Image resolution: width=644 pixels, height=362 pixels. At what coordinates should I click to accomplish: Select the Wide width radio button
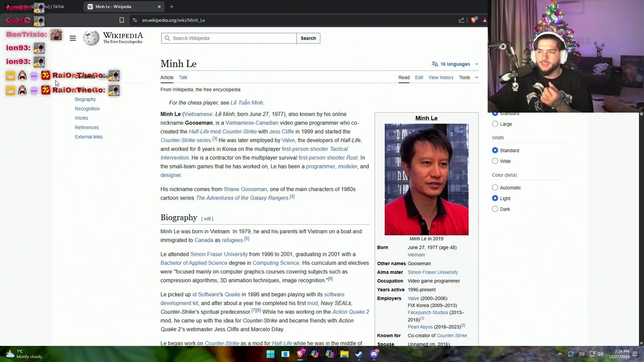pos(495,161)
